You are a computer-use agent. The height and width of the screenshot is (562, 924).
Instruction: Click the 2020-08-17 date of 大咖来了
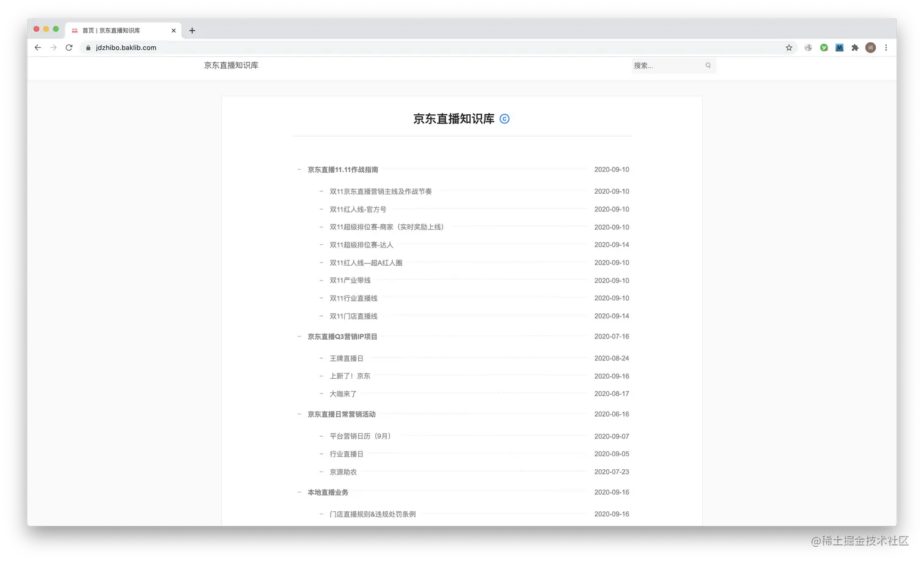[x=612, y=394]
